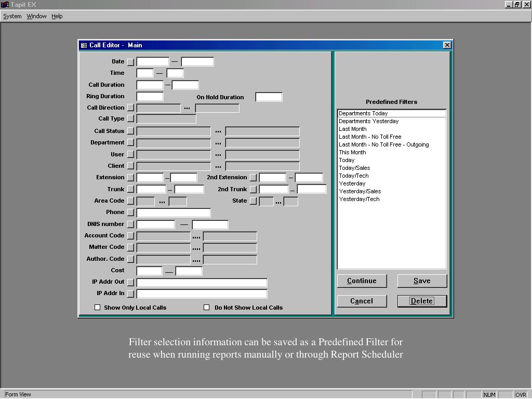Screen dimensions: 532x399
Task: Click the Phone input field
Action: [174, 212]
